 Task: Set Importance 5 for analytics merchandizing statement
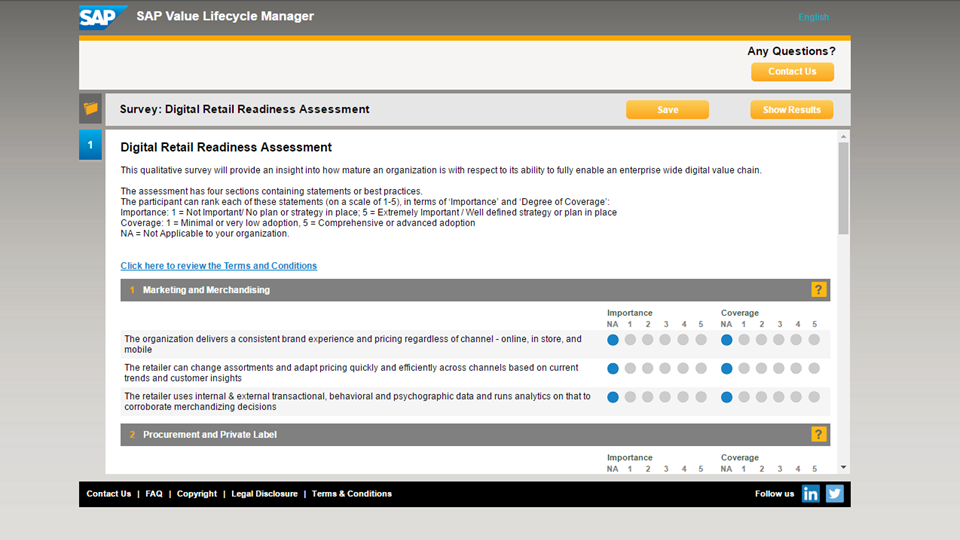701,397
